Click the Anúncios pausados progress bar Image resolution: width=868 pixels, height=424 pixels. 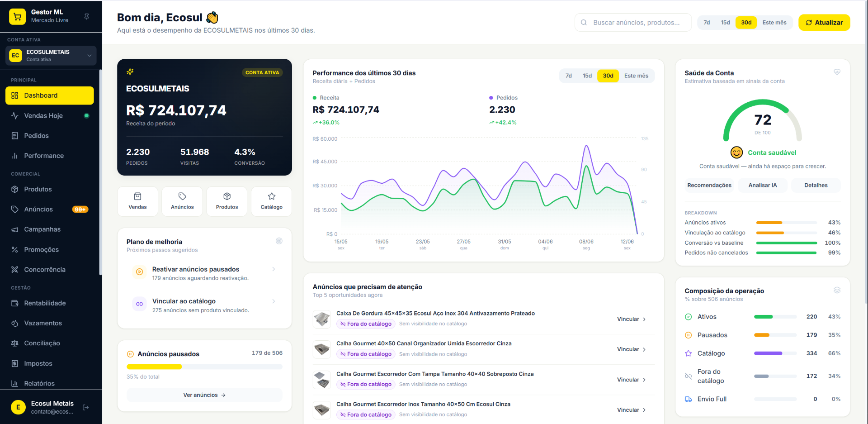(x=204, y=367)
